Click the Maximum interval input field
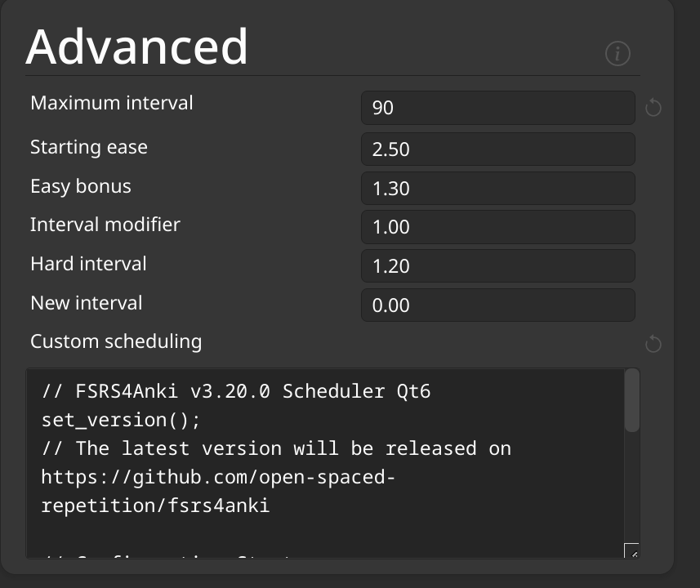 [x=497, y=108]
